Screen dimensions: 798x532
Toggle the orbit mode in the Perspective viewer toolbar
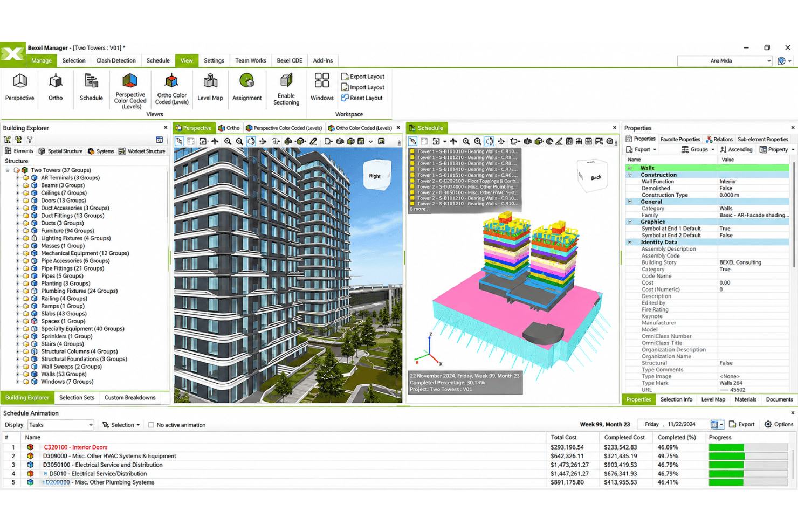coord(251,141)
